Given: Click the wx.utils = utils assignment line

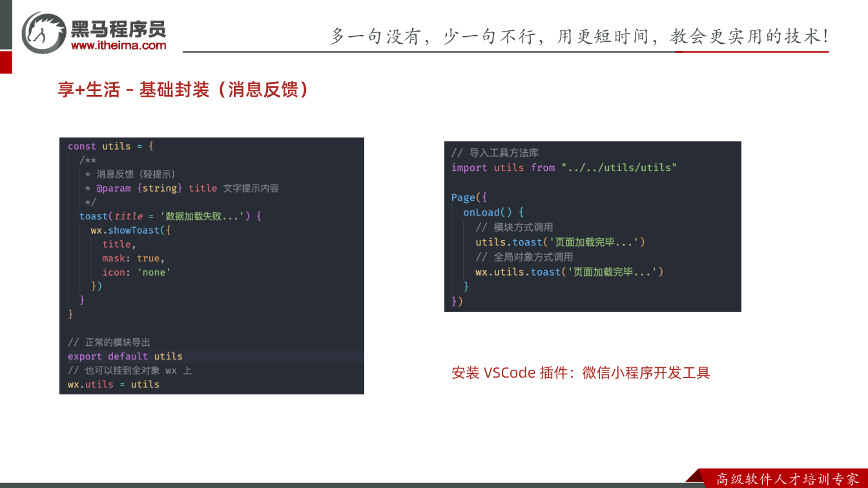Looking at the screenshot, I should pyautogui.click(x=114, y=384).
